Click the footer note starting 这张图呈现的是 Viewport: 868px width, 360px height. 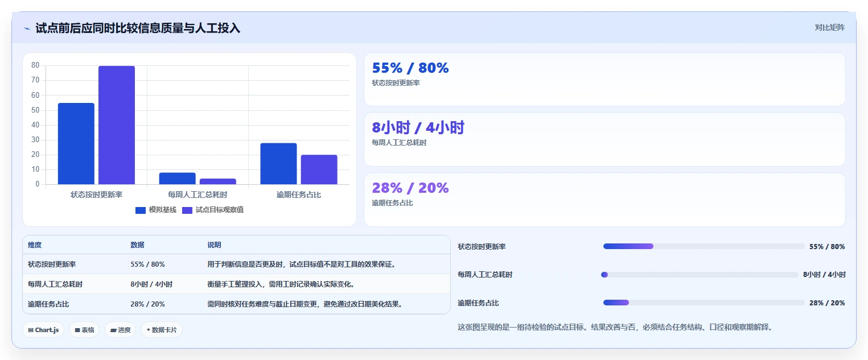615,328
